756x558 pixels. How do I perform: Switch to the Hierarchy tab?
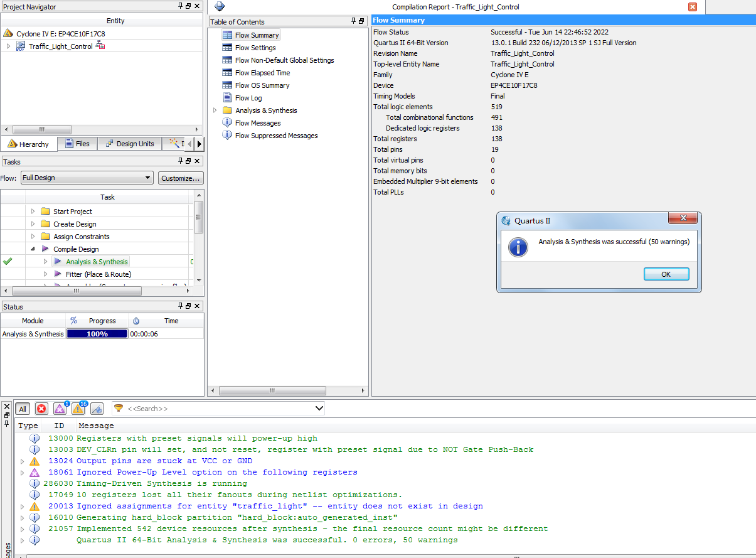click(x=29, y=144)
